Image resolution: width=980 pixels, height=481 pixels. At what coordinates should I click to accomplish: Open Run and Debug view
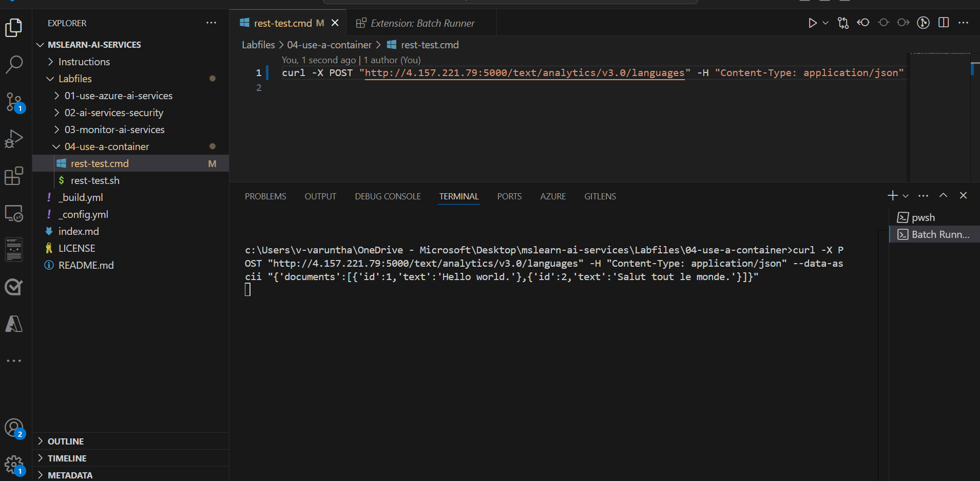[x=14, y=139]
